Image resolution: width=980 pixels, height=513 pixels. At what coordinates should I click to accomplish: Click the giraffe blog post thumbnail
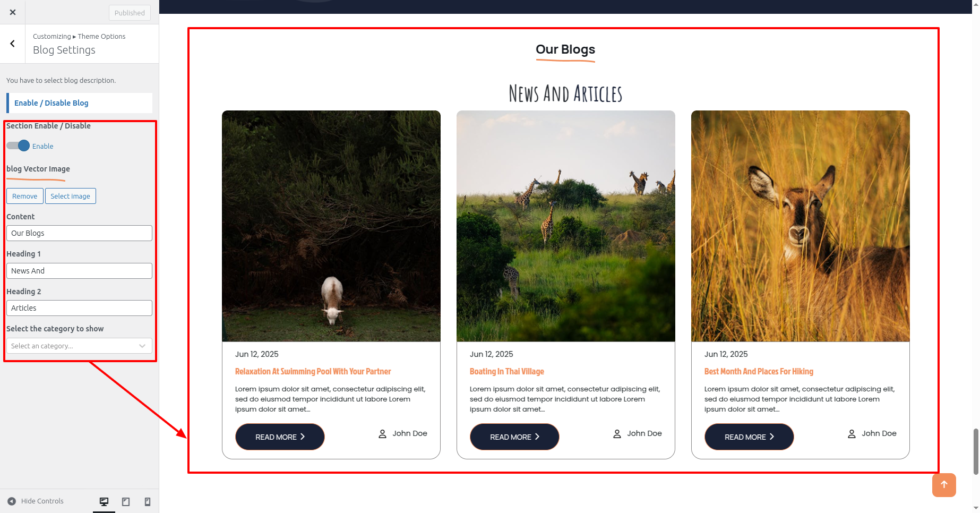pyautogui.click(x=566, y=226)
